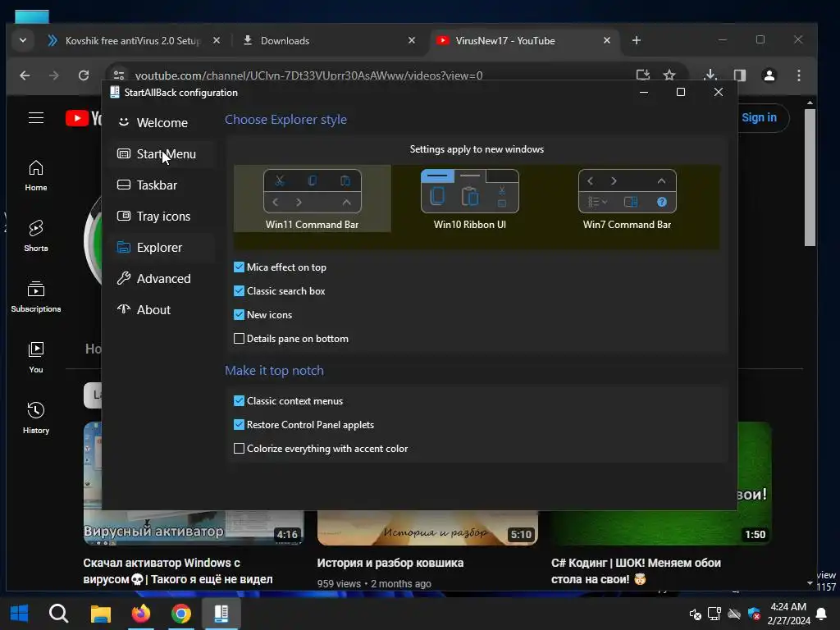840x630 pixels.
Task: Open Chrome profile icon
Action: click(x=769, y=75)
